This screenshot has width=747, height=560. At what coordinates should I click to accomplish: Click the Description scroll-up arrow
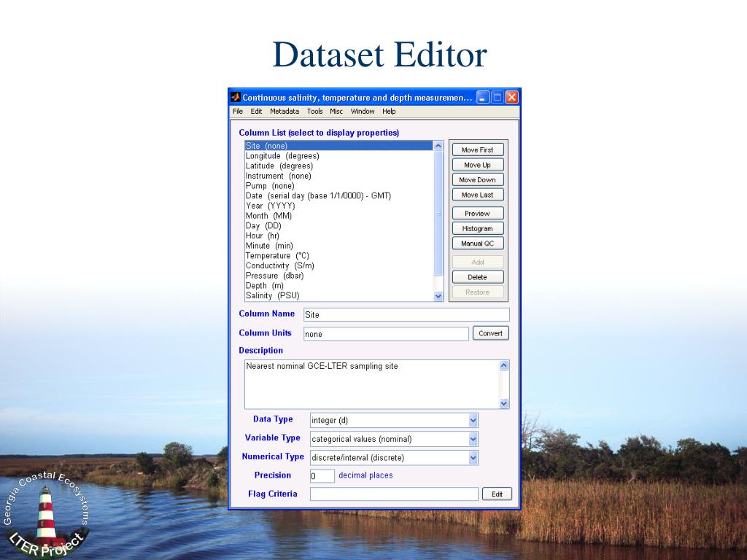[x=504, y=366]
